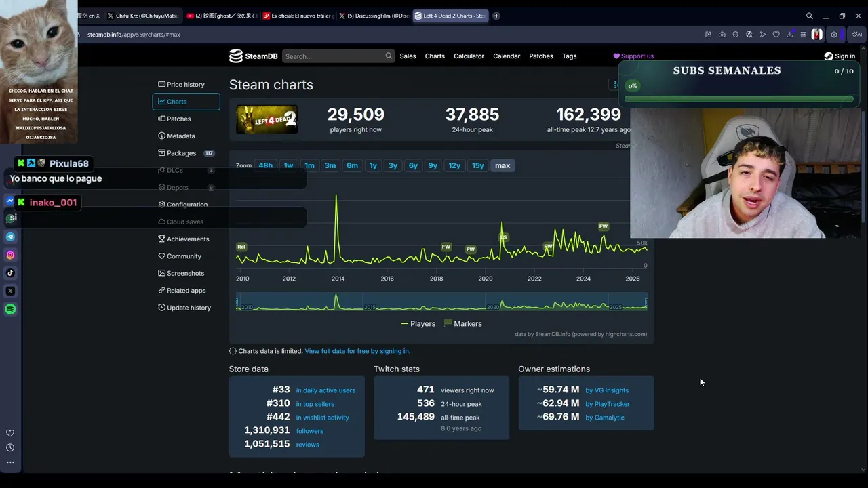Screen dimensions: 868x488
Task: Open X in the browser sidebar
Action: pos(10,291)
